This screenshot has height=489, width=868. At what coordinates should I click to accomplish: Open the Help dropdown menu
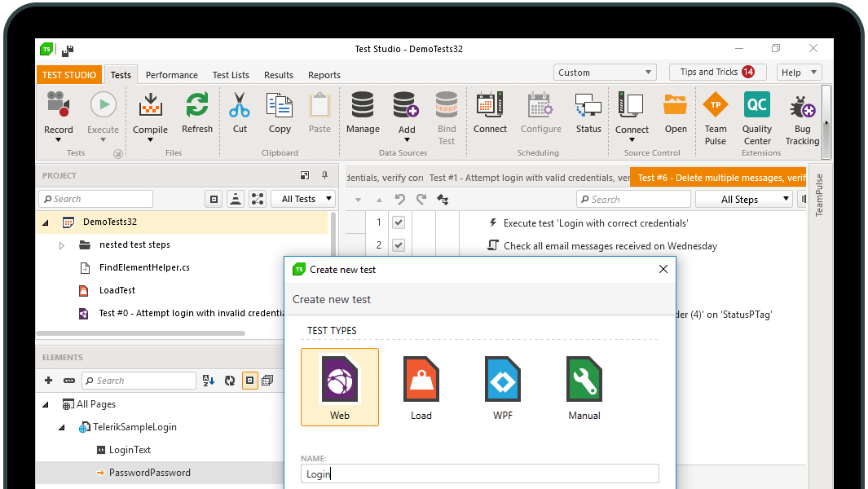pyautogui.click(x=799, y=73)
